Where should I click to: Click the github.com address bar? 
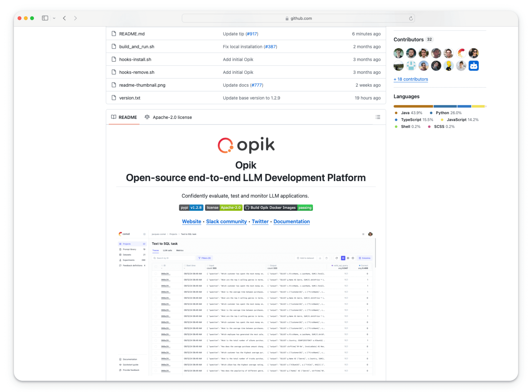point(298,18)
